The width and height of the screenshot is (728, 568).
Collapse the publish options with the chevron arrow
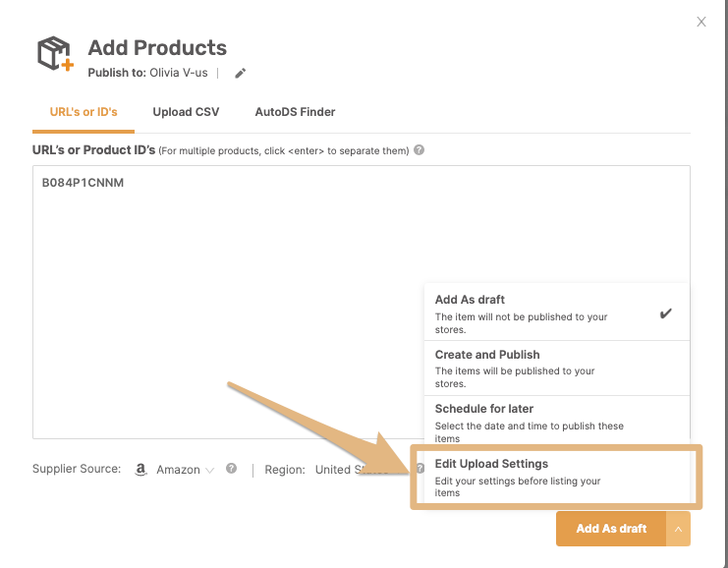click(x=678, y=529)
